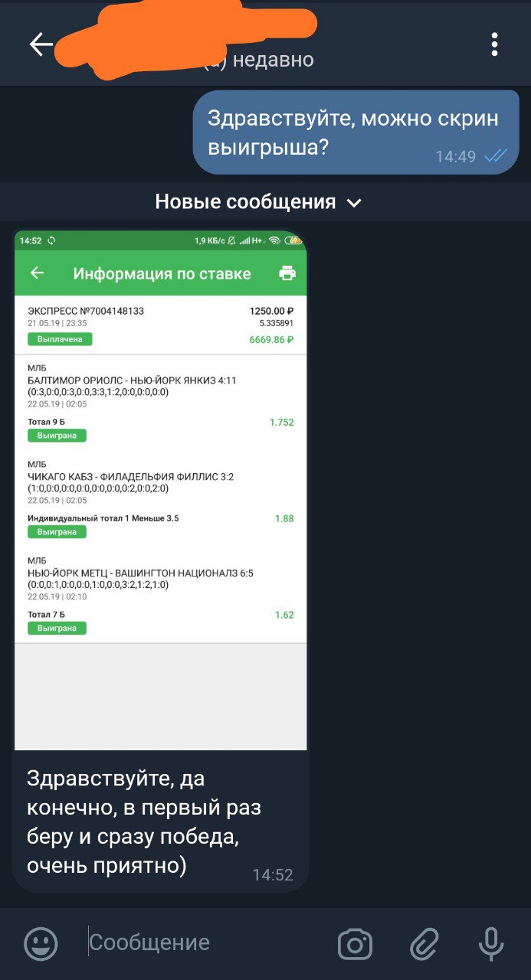Tap the Выиграна badge under Тотал 7 Б

(57, 629)
